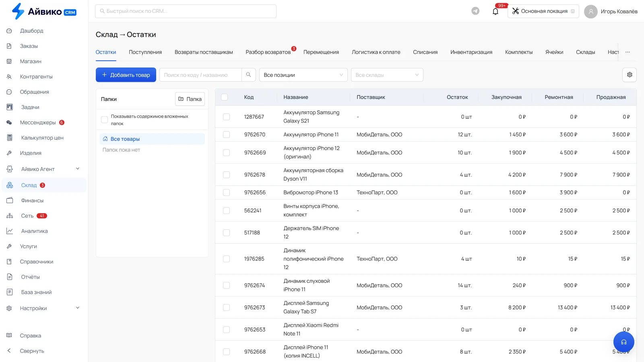Tick the select-all checkbox in table header

click(225, 97)
